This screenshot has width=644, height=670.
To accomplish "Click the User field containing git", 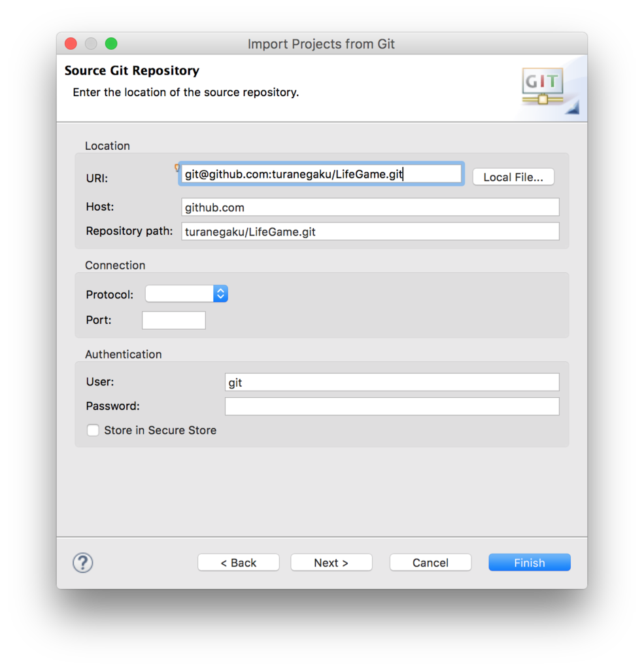I will click(392, 381).
